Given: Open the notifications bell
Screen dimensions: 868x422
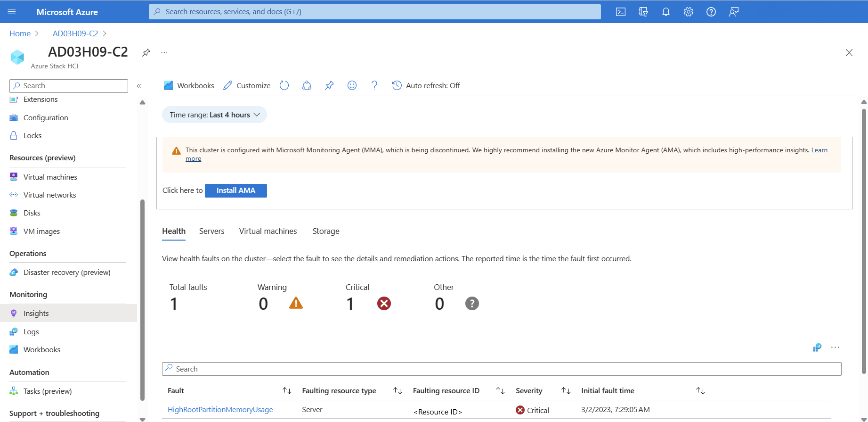Looking at the screenshot, I should pos(666,12).
